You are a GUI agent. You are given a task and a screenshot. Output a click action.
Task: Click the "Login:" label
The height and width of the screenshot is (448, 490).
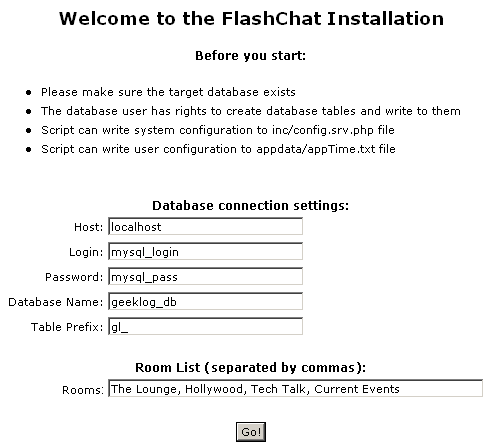[x=86, y=252]
